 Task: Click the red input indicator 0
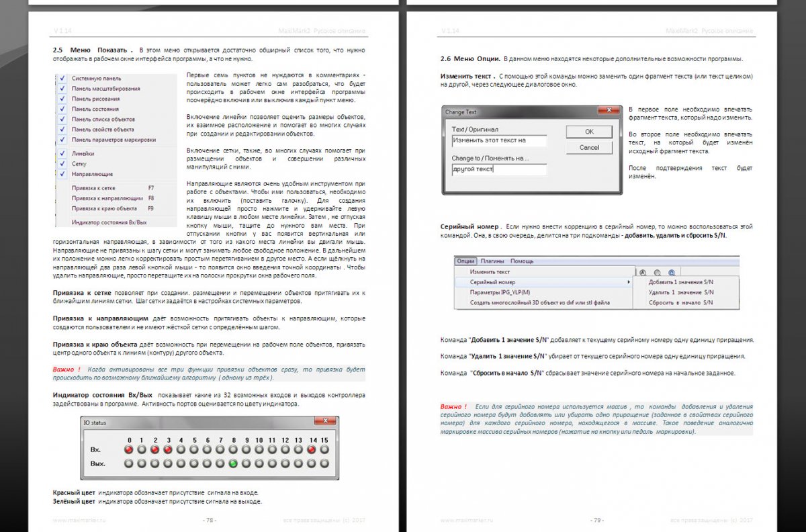[129, 449]
